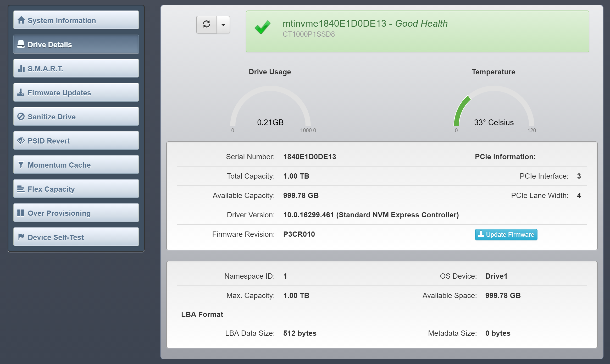The height and width of the screenshot is (364, 610).
Task: Click the green Good Health checkmark
Action: 263,27
